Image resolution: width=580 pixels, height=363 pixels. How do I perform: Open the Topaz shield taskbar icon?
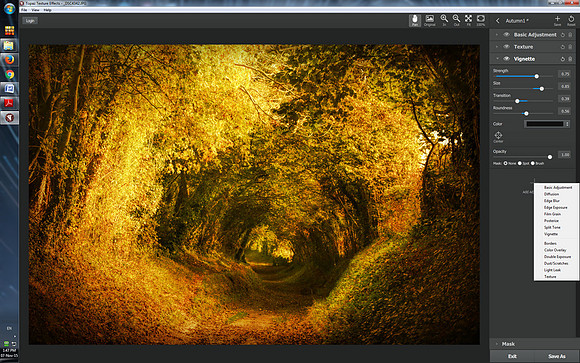tap(10, 118)
